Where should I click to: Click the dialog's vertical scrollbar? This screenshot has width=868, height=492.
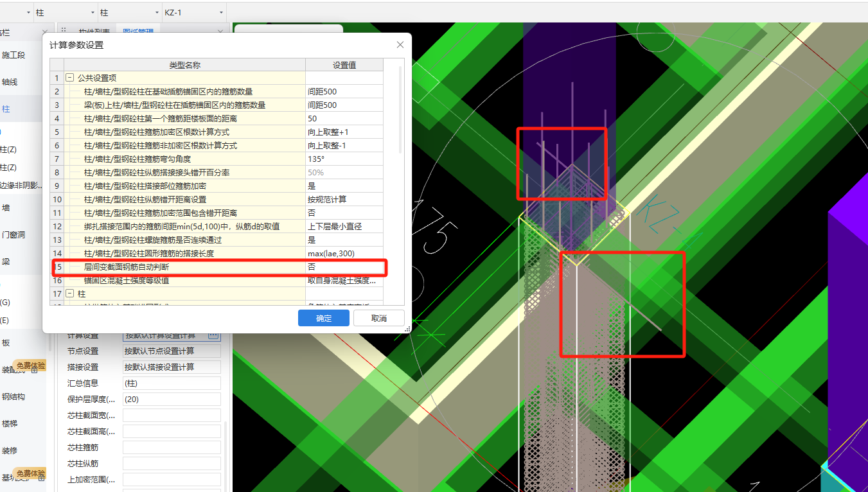point(401,109)
